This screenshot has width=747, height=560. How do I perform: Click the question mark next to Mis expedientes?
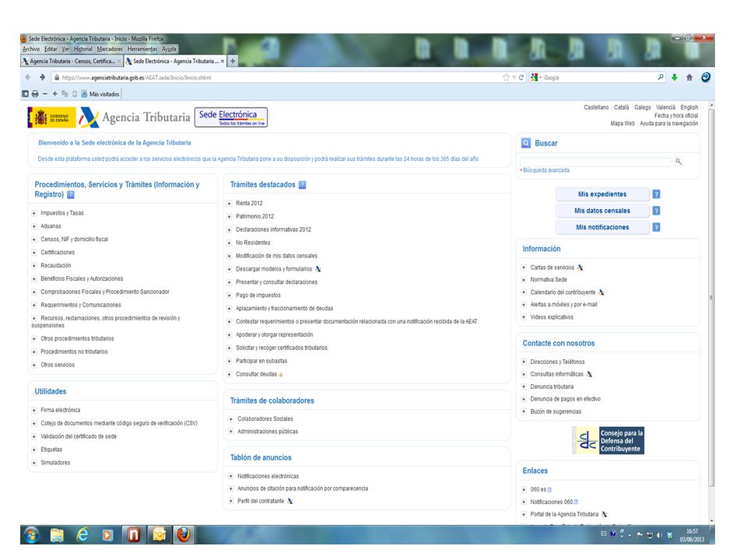tap(656, 194)
